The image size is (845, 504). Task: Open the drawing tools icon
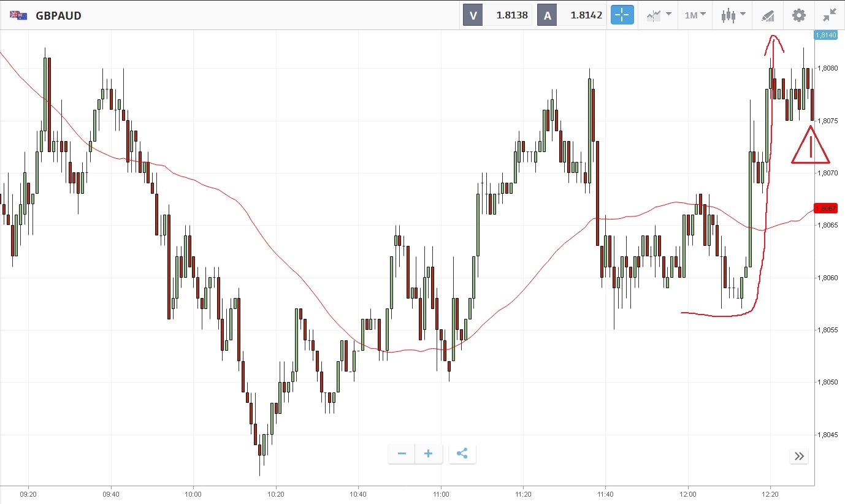[767, 15]
